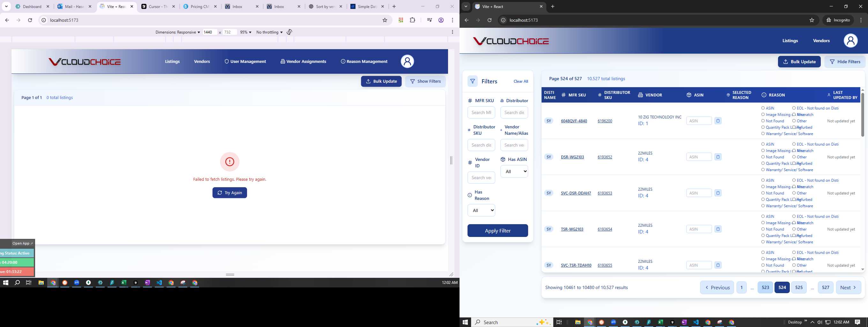Open Zoom from the left taskbar

[77, 283]
